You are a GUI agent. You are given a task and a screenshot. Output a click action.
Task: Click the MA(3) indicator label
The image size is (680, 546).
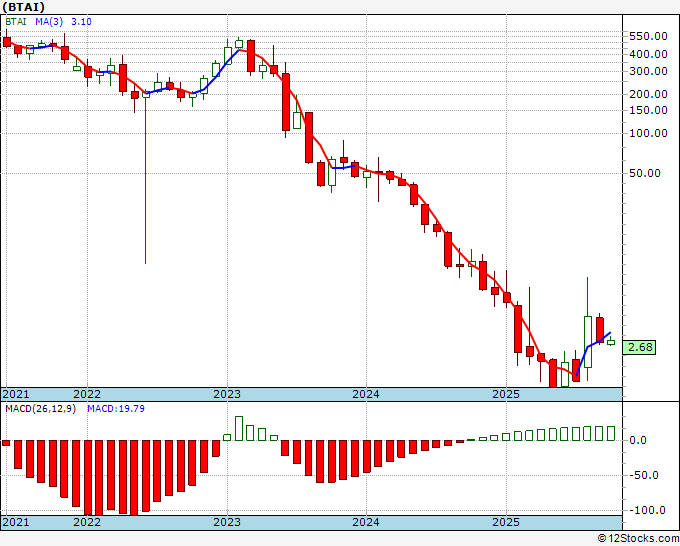[x=49, y=22]
